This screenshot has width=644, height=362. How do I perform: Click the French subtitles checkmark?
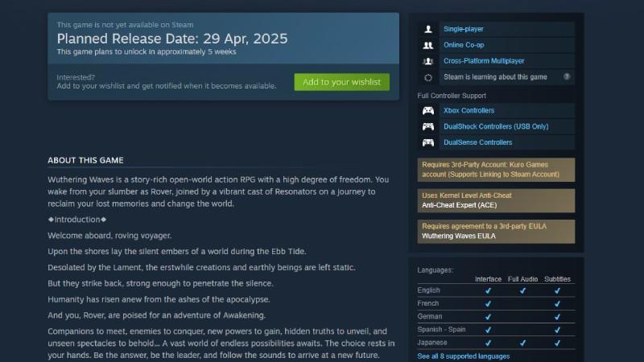click(x=557, y=304)
